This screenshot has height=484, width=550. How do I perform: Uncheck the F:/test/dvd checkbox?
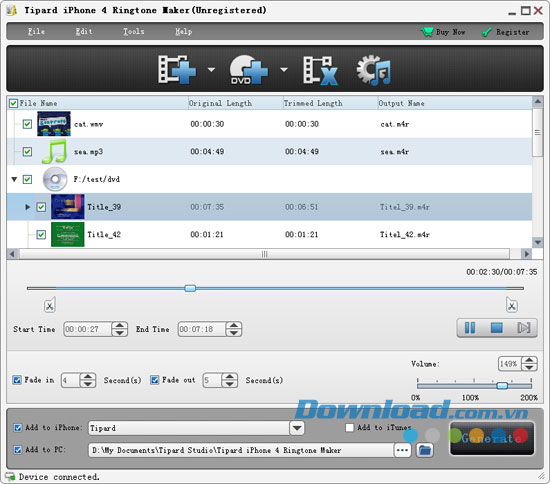click(x=27, y=179)
